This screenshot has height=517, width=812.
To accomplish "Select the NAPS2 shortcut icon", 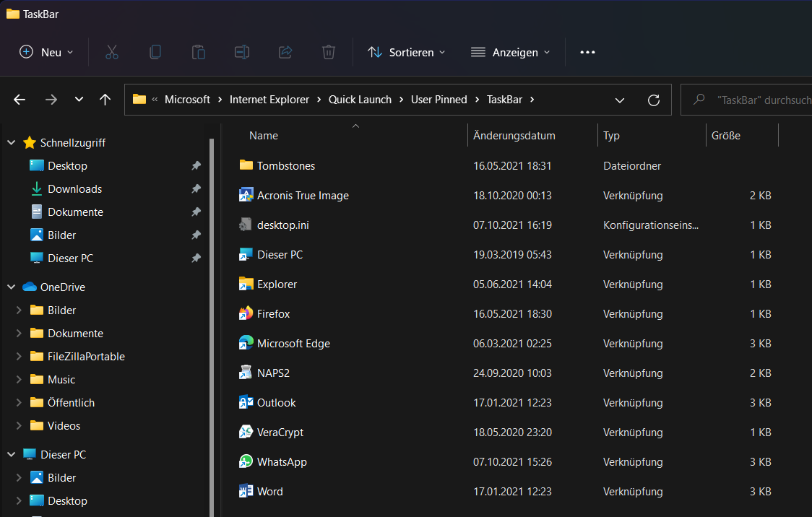I will (246, 373).
